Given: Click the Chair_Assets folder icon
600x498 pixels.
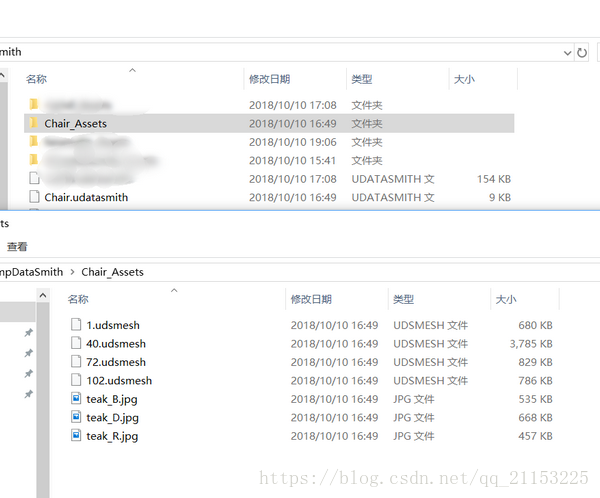Looking at the screenshot, I should (33, 124).
